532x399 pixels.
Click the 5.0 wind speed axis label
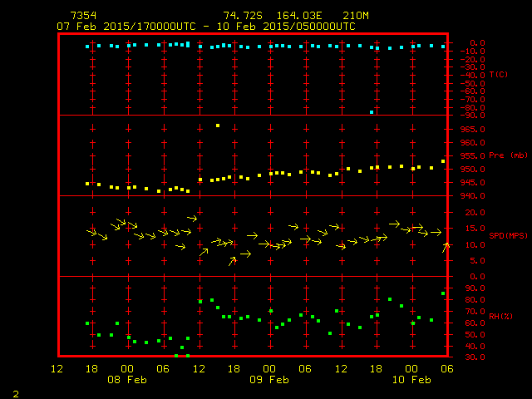pyautogui.click(x=477, y=260)
